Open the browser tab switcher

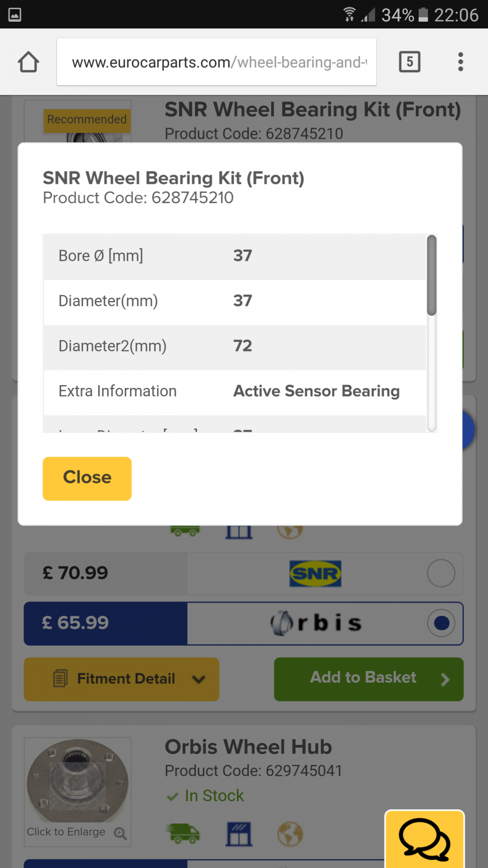(x=409, y=62)
